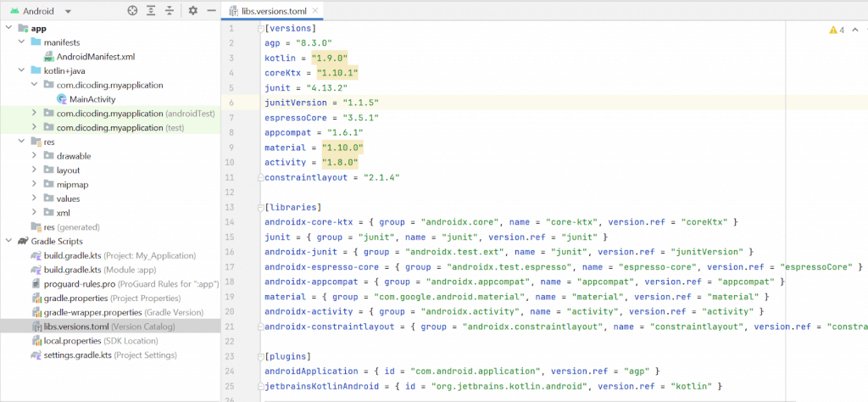Click the androidx-espresso-core library entry

(564, 267)
